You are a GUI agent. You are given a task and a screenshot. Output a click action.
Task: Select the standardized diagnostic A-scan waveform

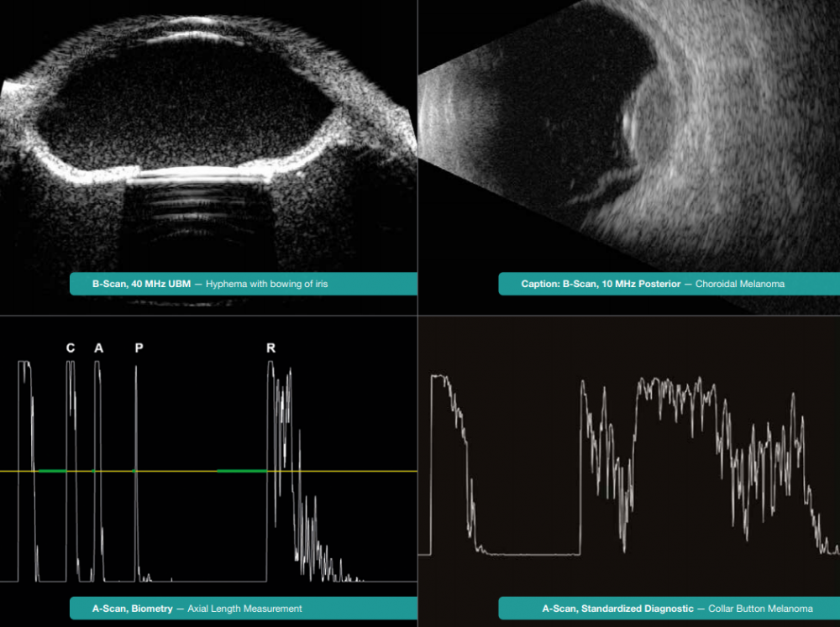629,466
